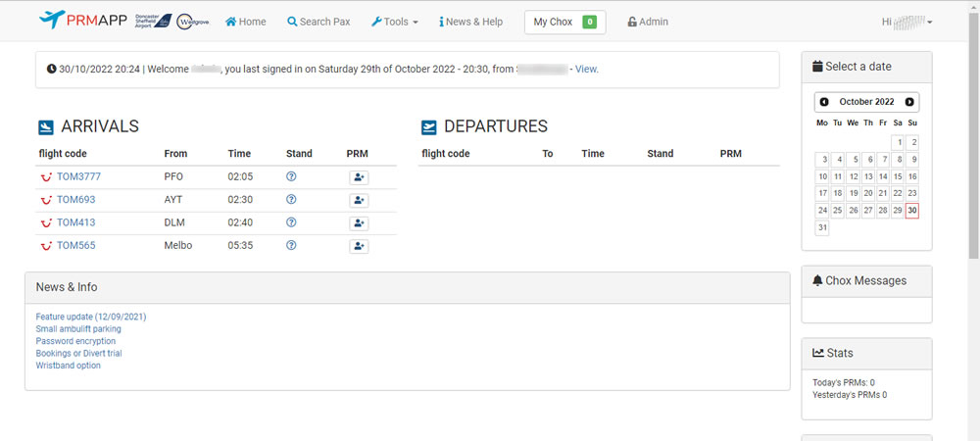Click PFO origin cell for TOM3777
Image resolution: width=980 pixels, height=441 pixels.
(173, 176)
